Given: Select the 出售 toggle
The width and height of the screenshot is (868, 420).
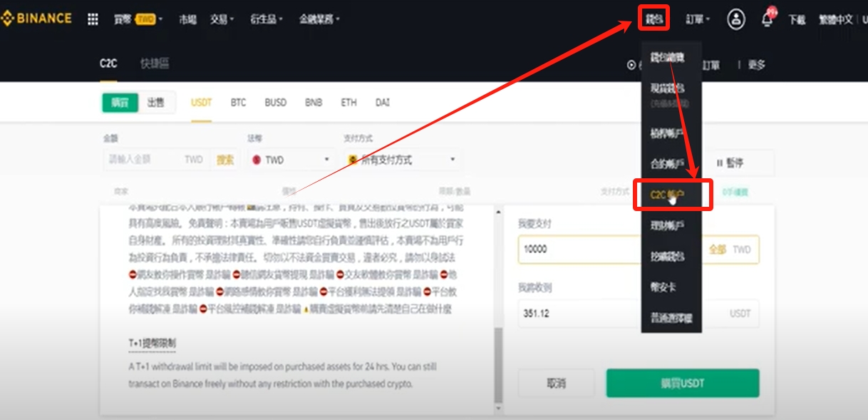Looking at the screenshot, I should [155, 103].
